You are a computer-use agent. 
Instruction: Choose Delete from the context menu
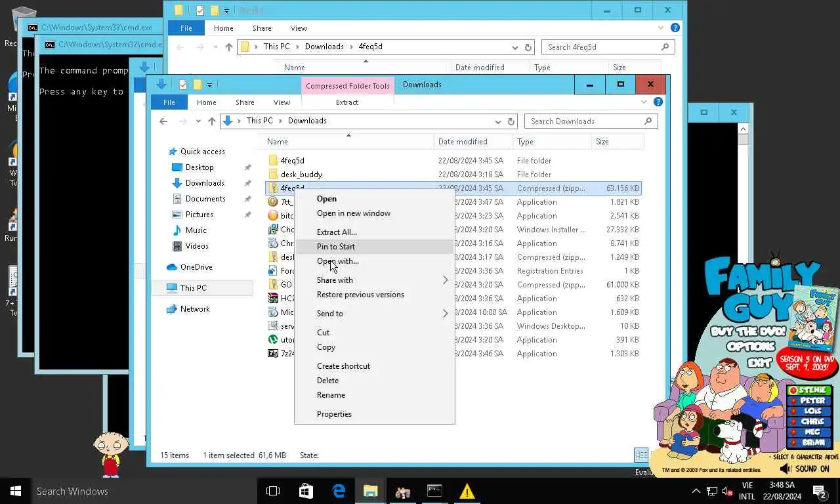click(x=327, y=381)
